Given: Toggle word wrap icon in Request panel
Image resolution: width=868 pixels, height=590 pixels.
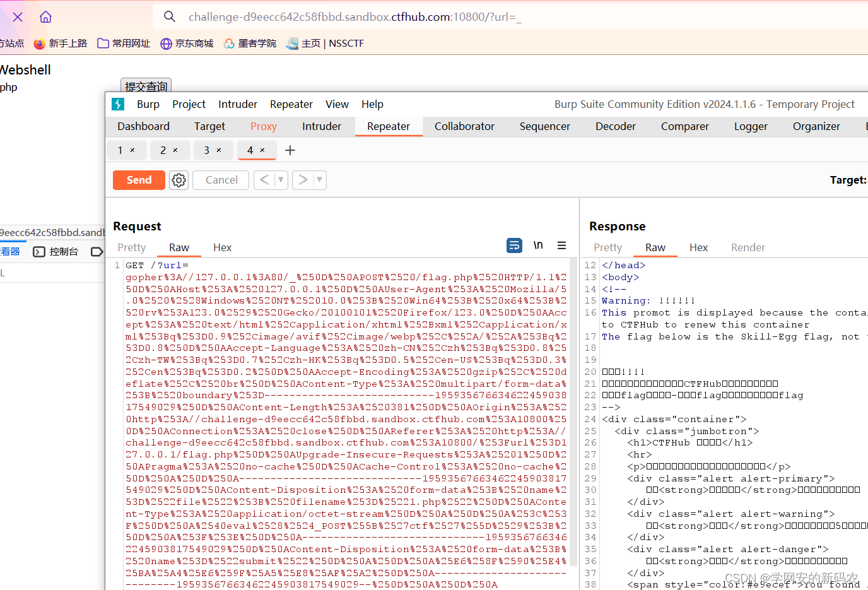Looking at the screenshot, I should coord(515,245).
